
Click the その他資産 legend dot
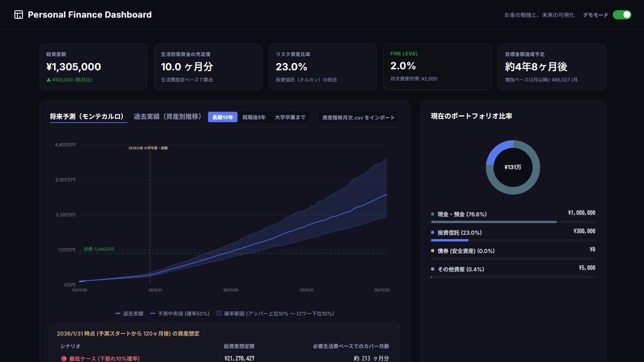(433, 269)
